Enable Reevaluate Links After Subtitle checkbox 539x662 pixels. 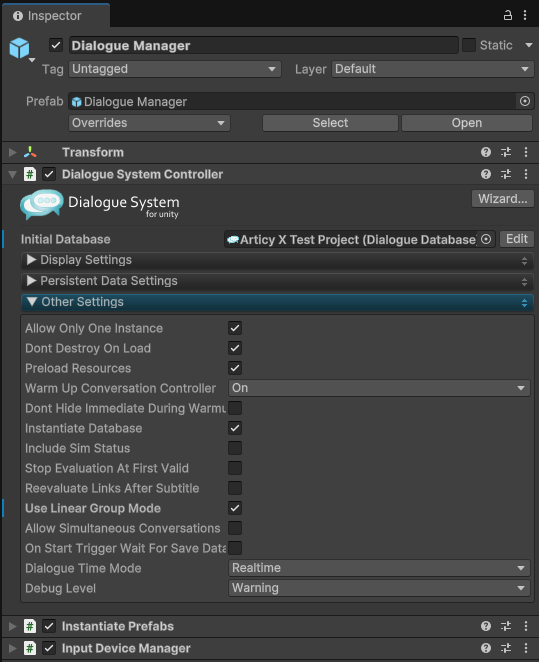click(x=235, y=488)
